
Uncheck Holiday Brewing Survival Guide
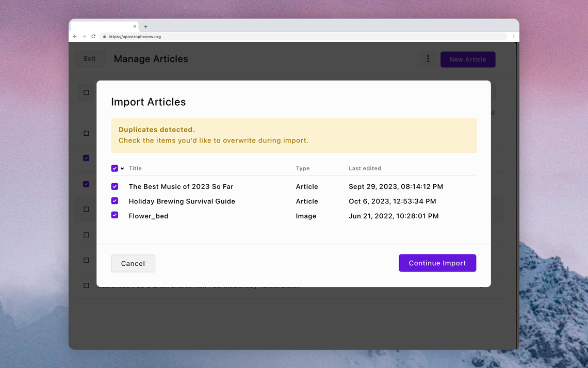point(115,201)
